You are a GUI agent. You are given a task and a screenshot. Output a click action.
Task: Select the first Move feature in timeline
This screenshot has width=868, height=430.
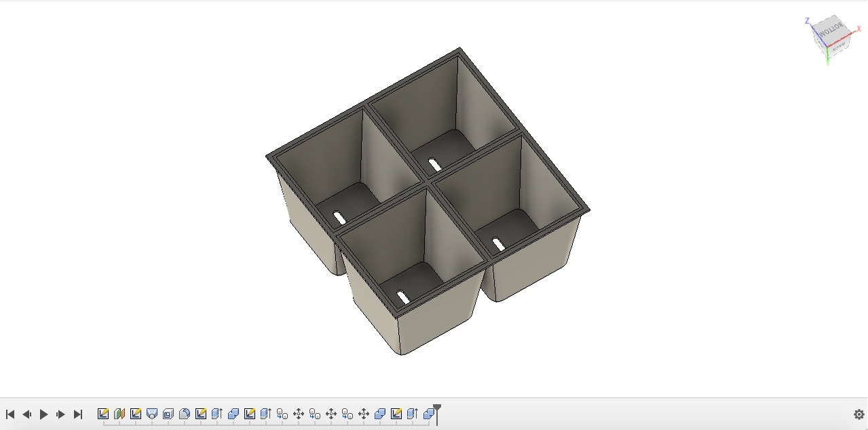(299, 414)
